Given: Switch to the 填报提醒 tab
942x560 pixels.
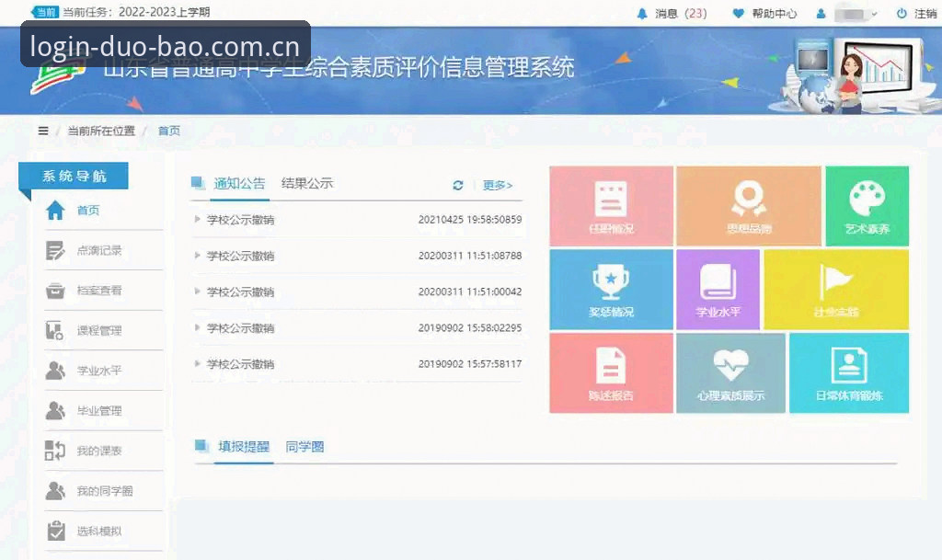Looking at the screenshot, I should [x=243, y=447].
